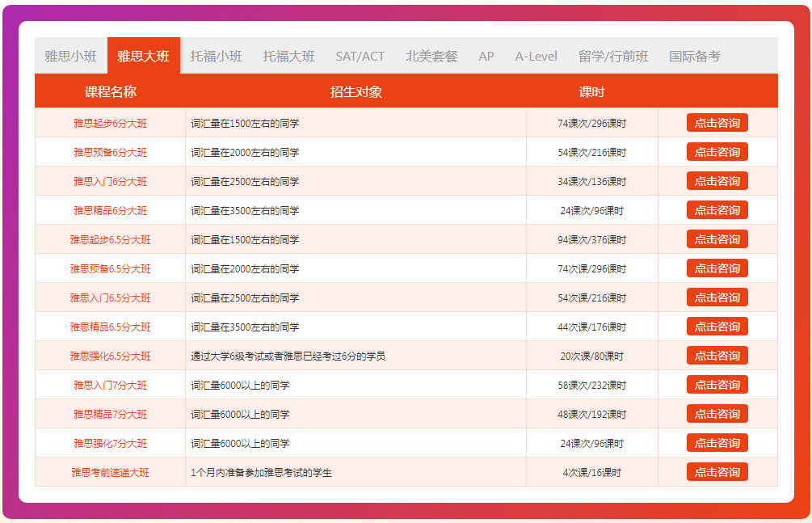Open the 托福小班 tab
Viewport: 812px width, 523px height.
[216, 57]
